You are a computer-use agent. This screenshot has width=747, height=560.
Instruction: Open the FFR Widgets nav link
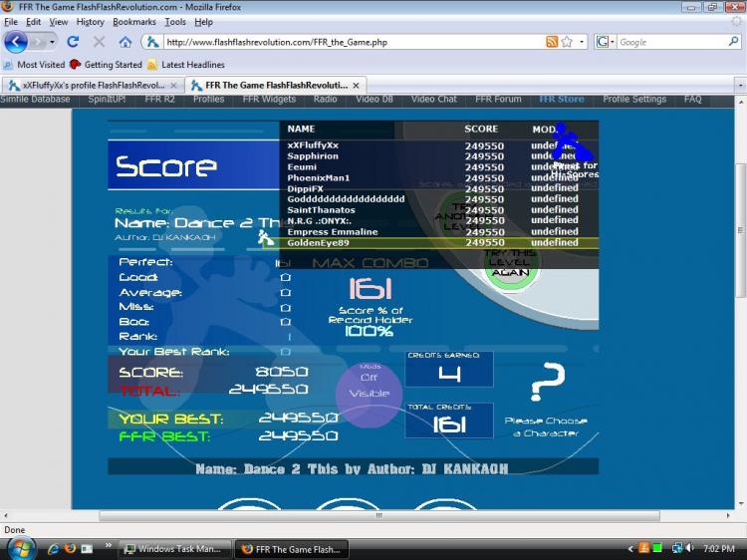[269, 99]
